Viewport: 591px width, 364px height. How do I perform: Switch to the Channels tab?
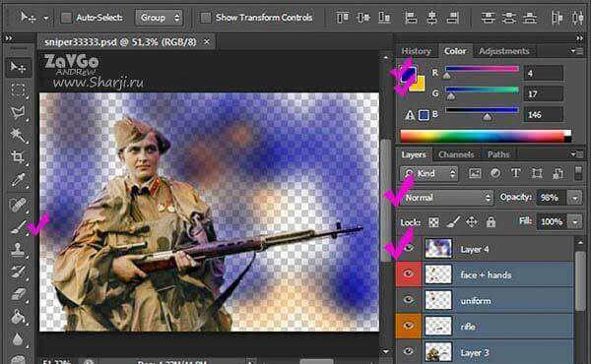(456, 154)
